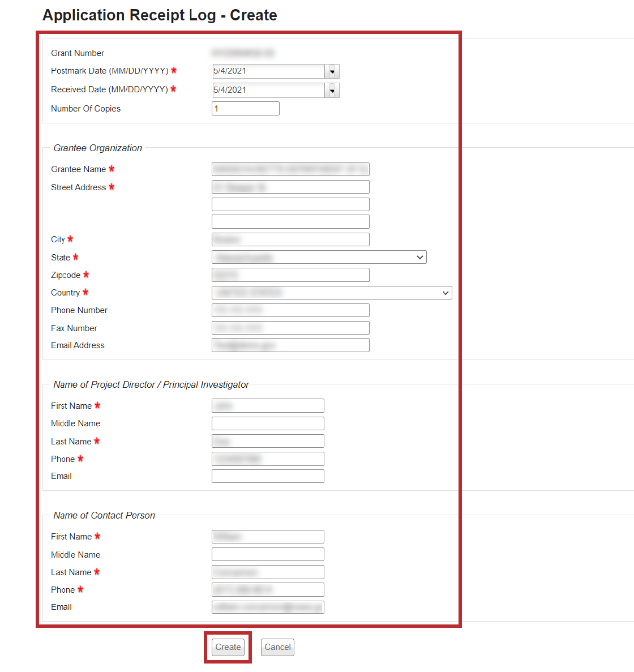634x672 pixels.
Task: Click the Cancel button
Action: (277, 647)
